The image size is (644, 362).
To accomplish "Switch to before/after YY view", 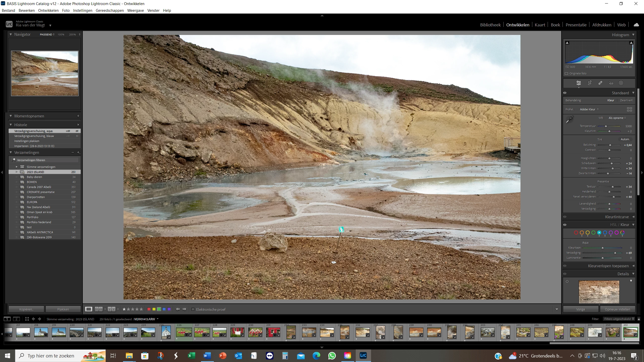I will [x=111, y=309].
